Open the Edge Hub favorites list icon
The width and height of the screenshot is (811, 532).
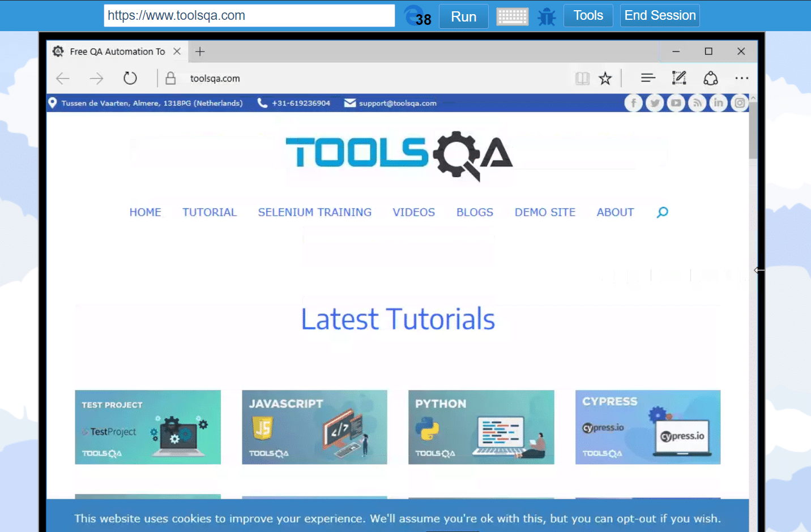point(648,78)
